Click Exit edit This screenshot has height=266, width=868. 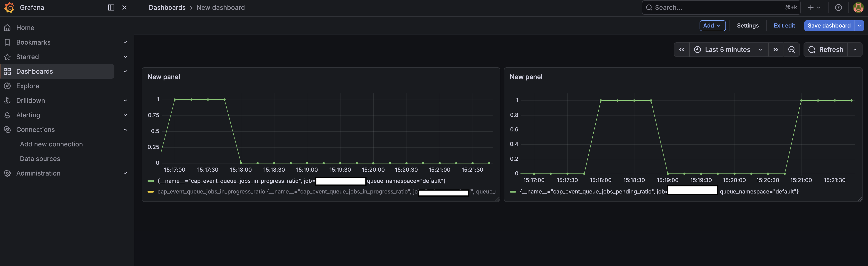coord(784,25)
